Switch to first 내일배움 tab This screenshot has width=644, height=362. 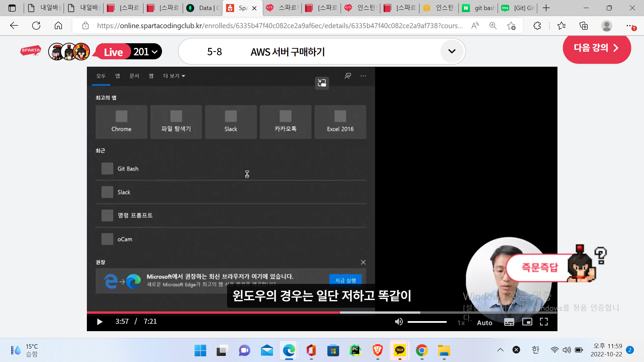pyautogui.click(x=44, y=8)
